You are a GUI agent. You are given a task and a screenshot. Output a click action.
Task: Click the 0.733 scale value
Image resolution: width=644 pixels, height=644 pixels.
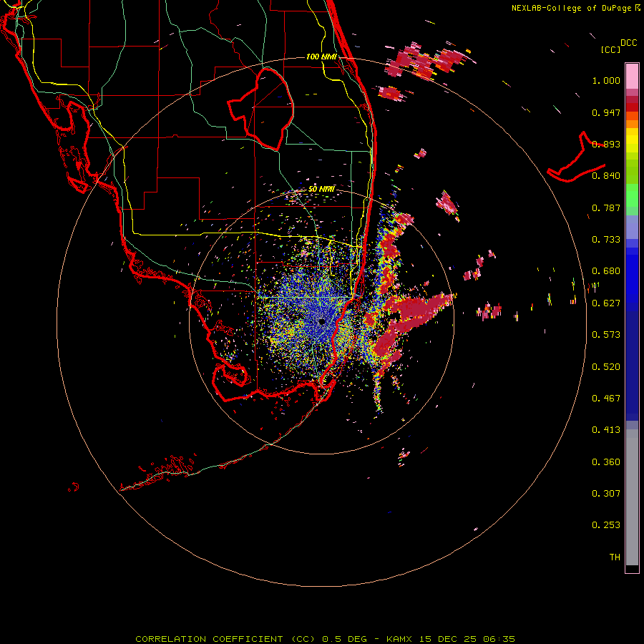pos(606,240)
